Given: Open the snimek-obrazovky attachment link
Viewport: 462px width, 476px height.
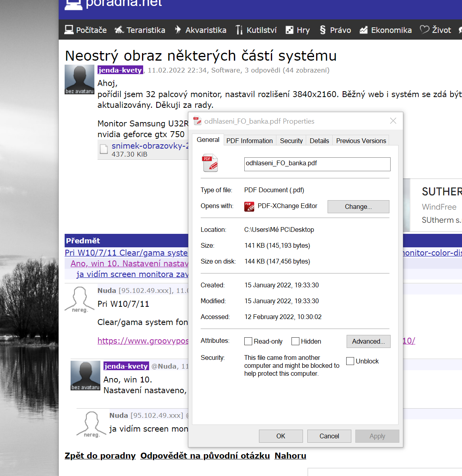Looking at the screenshot, I should (x=150, y=146).
